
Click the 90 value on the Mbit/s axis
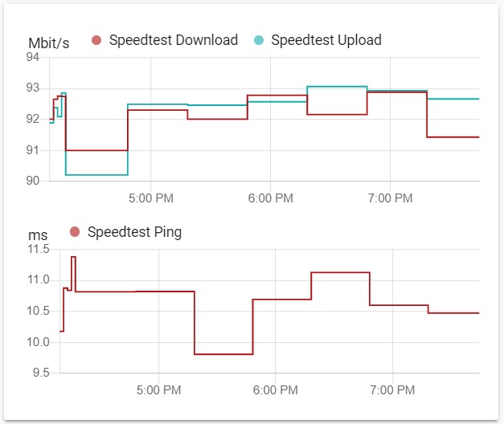pyautogui.click(x=35, y=181)
